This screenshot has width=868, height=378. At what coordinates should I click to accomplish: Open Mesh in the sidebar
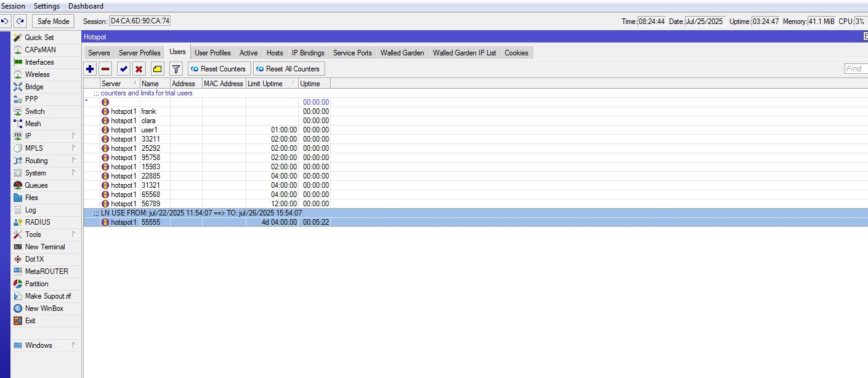46,124
